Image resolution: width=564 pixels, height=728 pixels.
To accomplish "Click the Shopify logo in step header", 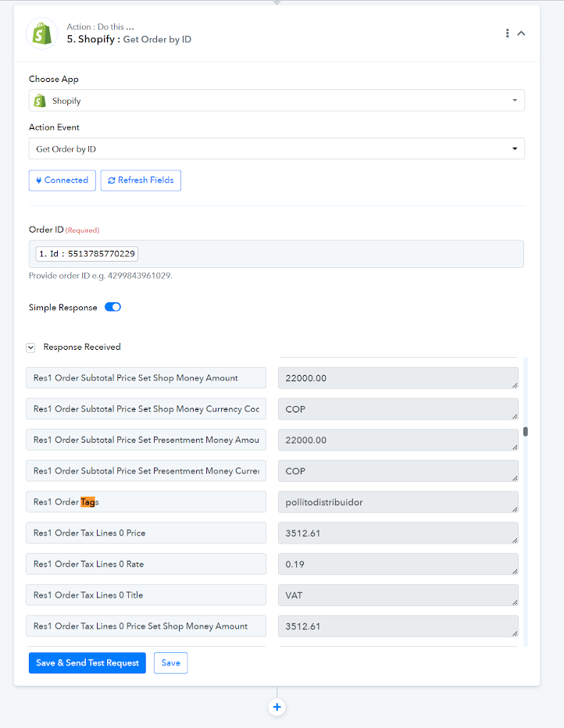I will click(41, 34).
